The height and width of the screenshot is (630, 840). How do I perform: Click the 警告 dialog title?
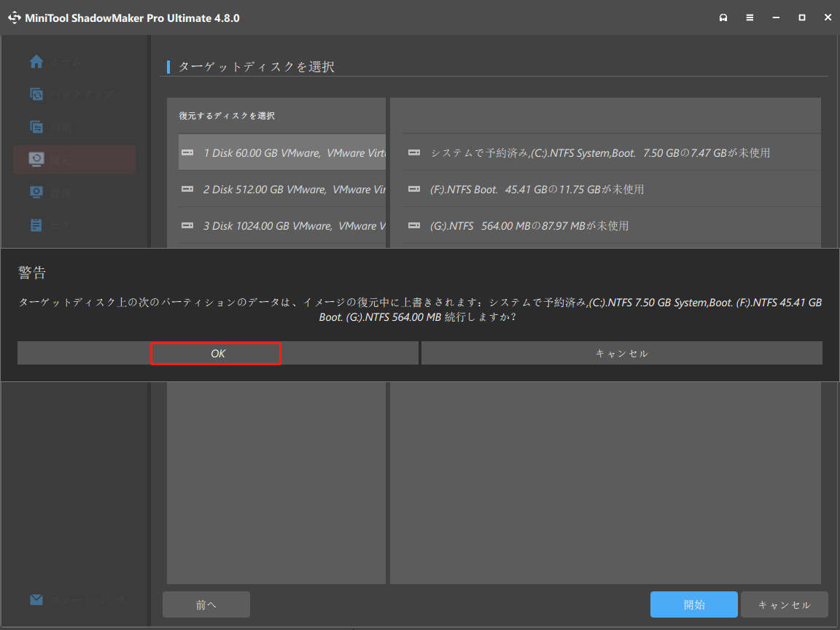point(32,273)
